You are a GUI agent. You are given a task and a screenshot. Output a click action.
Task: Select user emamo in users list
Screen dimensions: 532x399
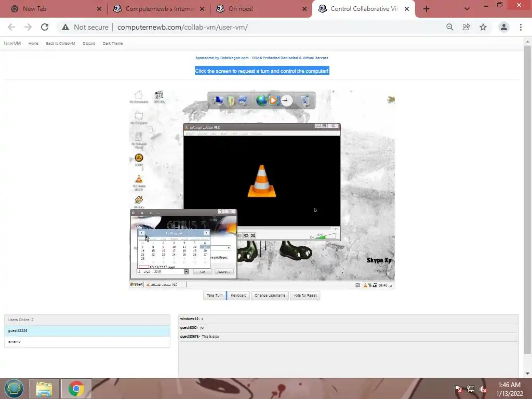87,342
